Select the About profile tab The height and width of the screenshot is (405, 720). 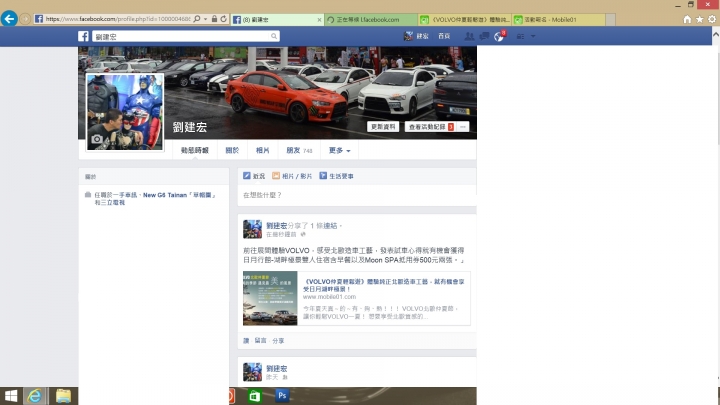coord(232,150)
